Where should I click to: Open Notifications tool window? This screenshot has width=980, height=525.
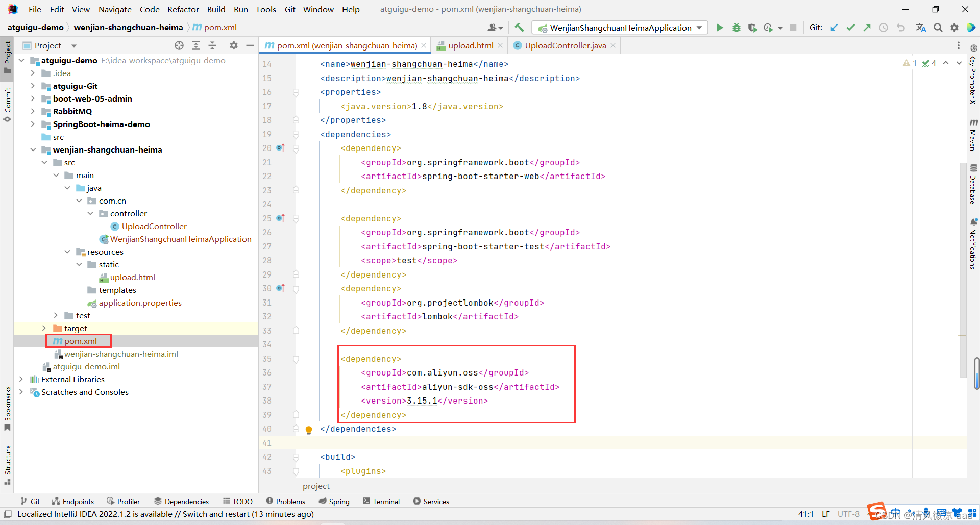pyautogui.click(x=973, y=243)
